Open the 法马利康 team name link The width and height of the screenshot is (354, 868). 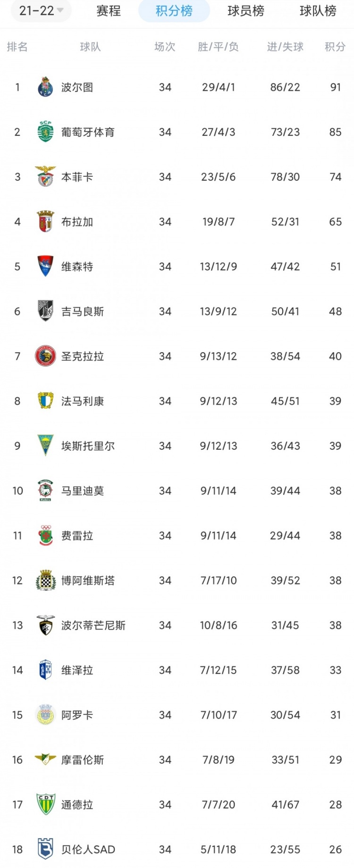click(x=83, y=401)
